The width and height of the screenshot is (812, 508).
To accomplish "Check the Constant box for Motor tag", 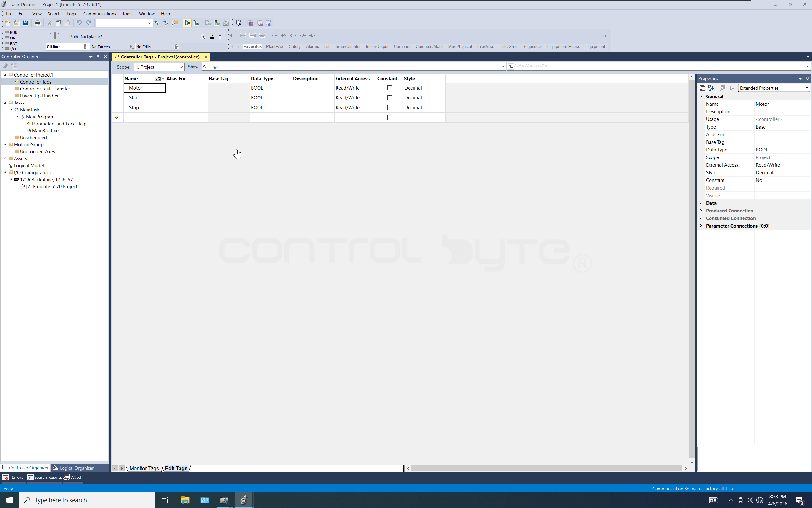I will tap(390, 88).
